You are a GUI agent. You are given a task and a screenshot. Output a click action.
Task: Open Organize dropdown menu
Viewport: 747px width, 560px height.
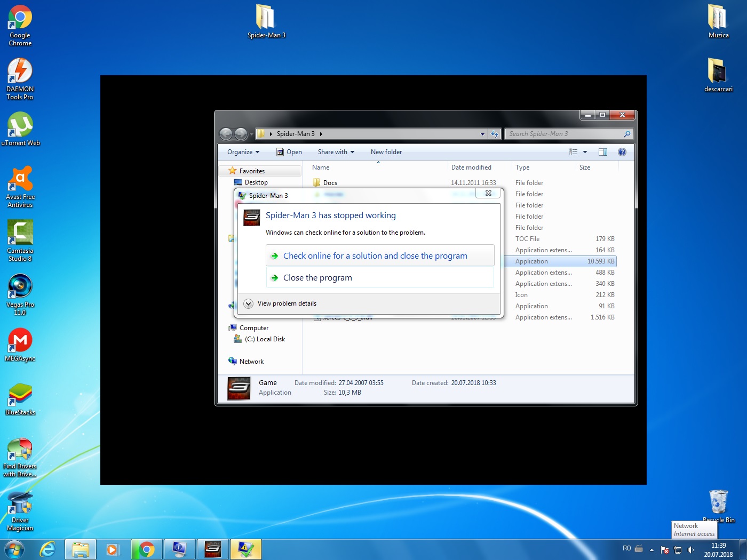click(243, 152)
